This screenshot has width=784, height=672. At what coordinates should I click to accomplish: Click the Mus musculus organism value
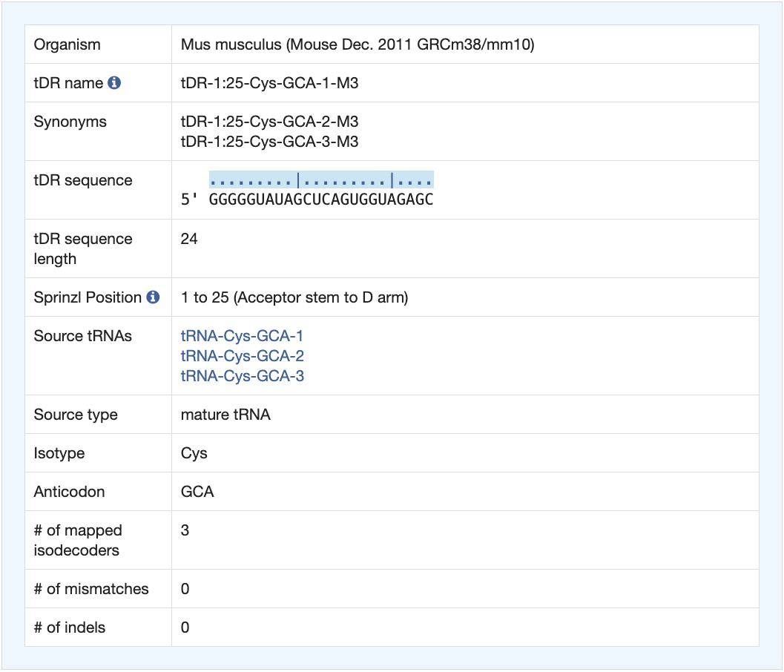coord(357,45)
